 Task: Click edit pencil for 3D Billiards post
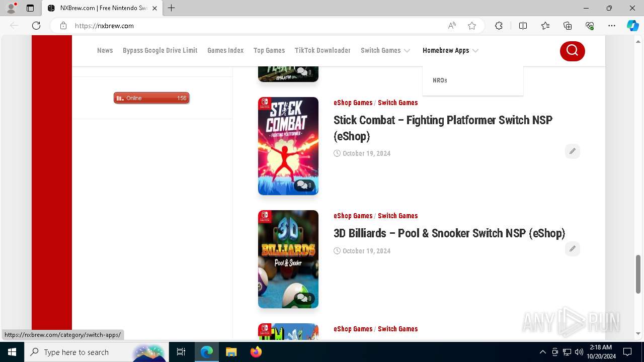(573, 249)
